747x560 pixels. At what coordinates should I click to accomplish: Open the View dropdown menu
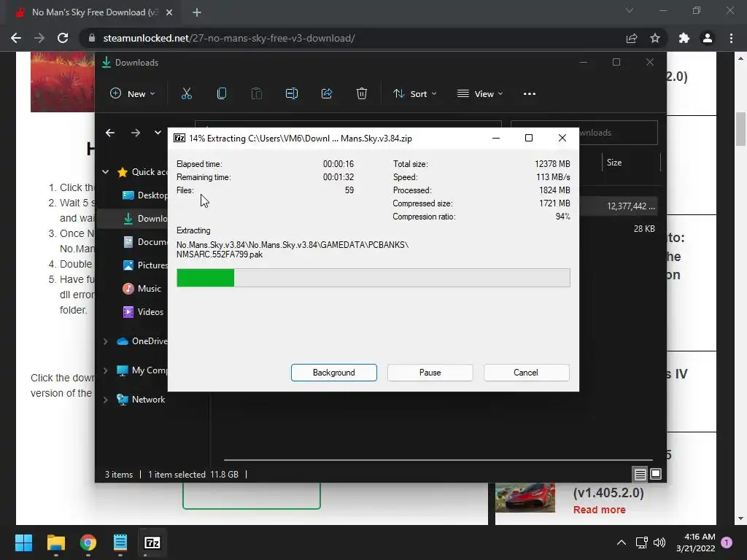coord(480,94)
